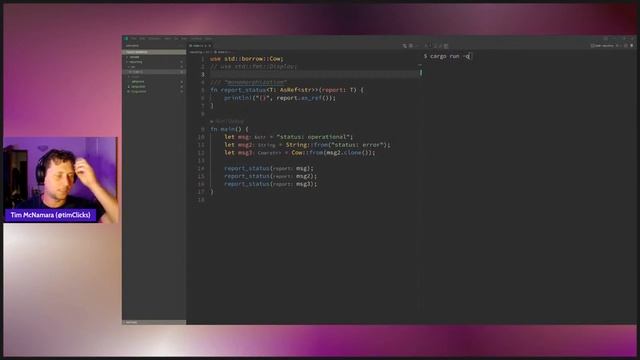This screenshot has height=360, width=640.
Task: Click the 'Tim McNamara (@timClicks)' name banner
Action: click(50, 215)
